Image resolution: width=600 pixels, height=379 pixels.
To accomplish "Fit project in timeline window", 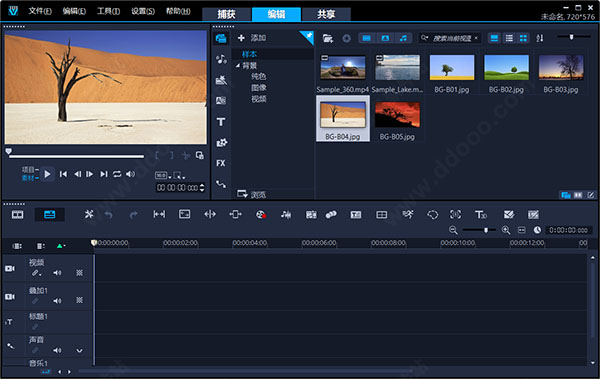I will pyautogui.click(x=522, y=230).
